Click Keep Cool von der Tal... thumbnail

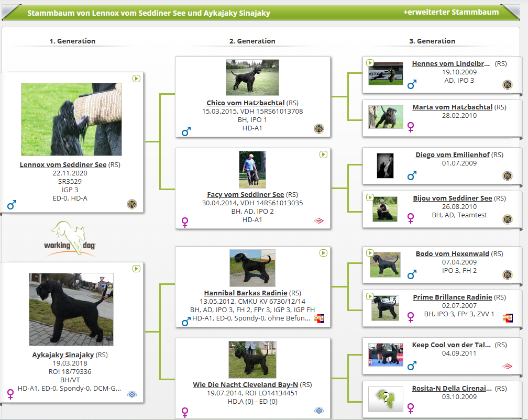[386, 355]
